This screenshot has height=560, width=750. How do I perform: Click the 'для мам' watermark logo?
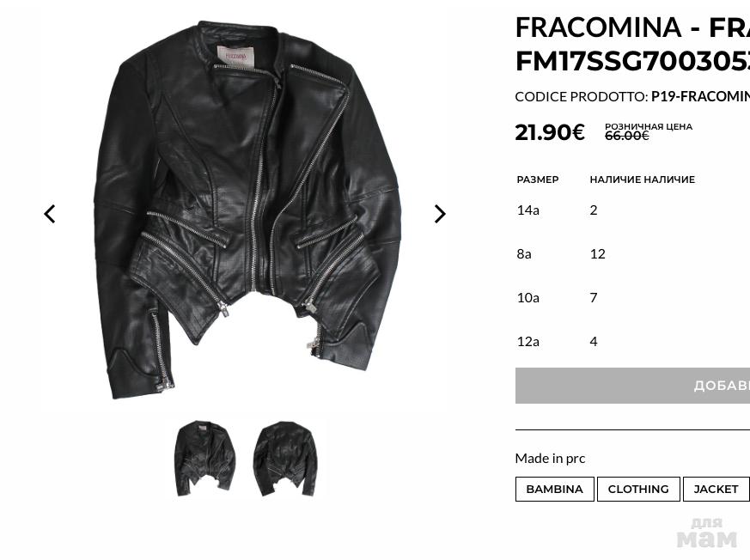coord(706,533)
